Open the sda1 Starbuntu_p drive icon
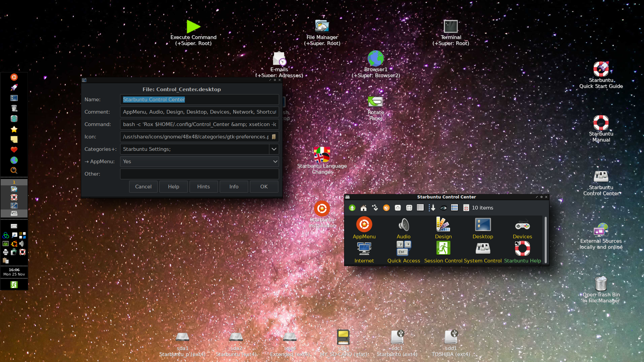This screenshot has width=644, height=362. point(182,344)
